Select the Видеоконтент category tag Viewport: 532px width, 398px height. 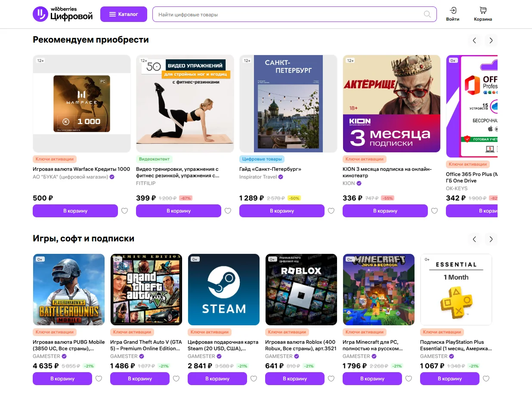(155, 159)
